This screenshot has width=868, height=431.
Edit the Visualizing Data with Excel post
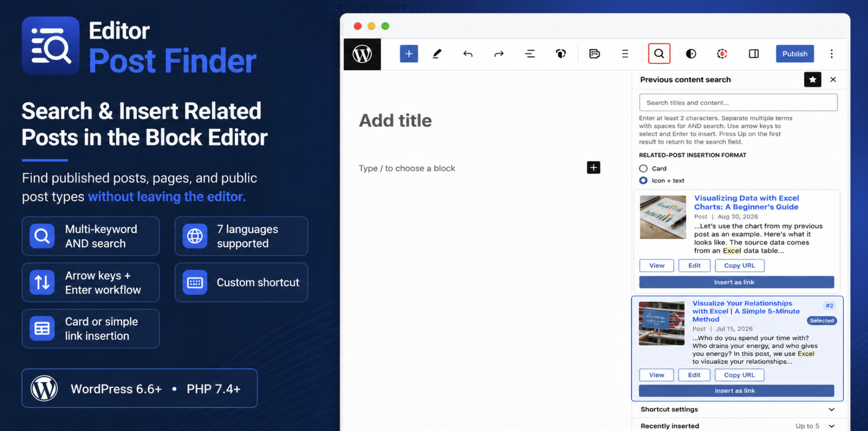(x=694, y=265)
